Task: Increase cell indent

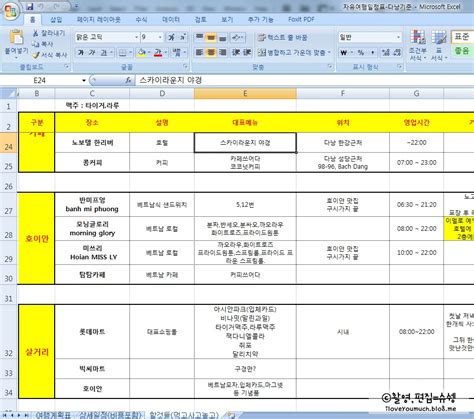Action: tap(247, 52)
